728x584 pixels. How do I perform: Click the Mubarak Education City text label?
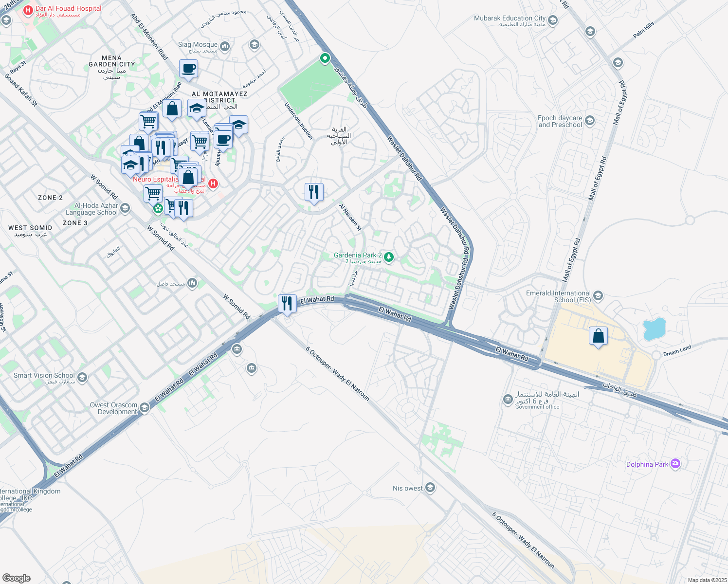coord(510,18)
